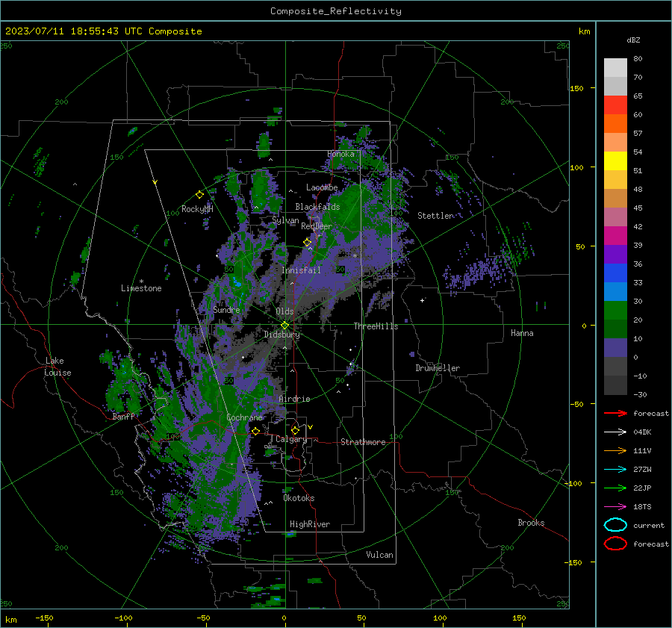Click the white plus marker near ThreeHills
Image resolution: width=672 pixels, height=628 pixels.
tap(422, 300)
